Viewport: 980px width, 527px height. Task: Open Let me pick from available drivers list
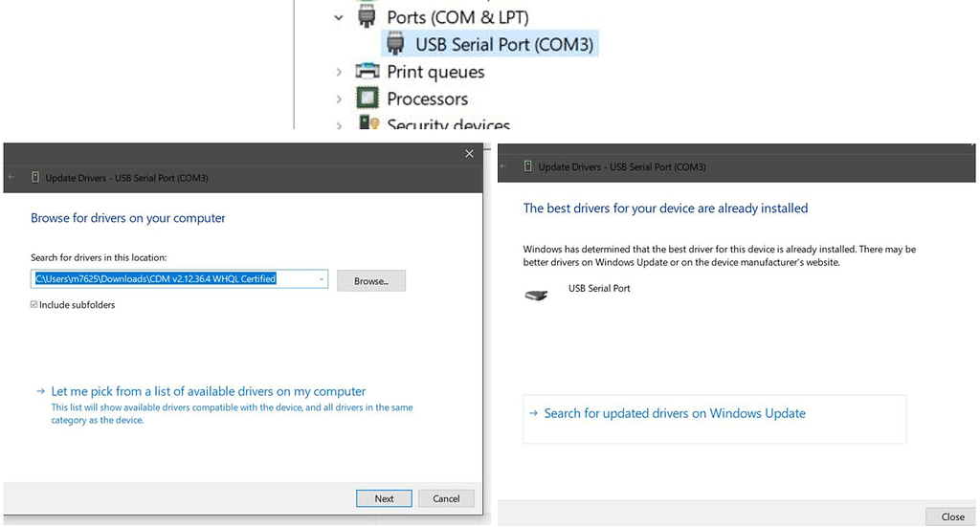(208, 391)
